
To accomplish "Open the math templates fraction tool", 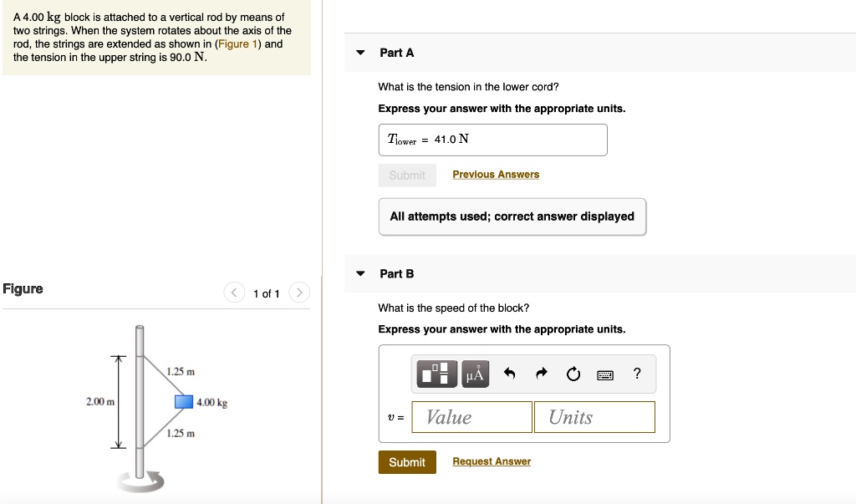I will (x=436, y=374).
